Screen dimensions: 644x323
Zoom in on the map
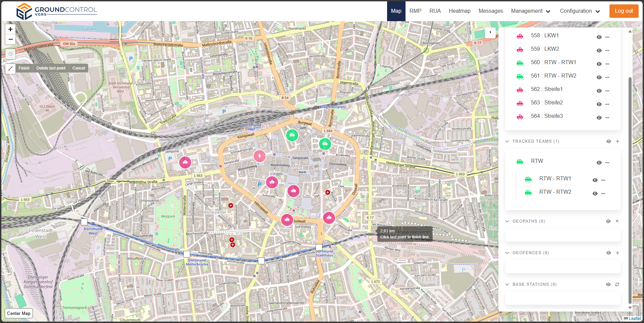pos(10,30)
